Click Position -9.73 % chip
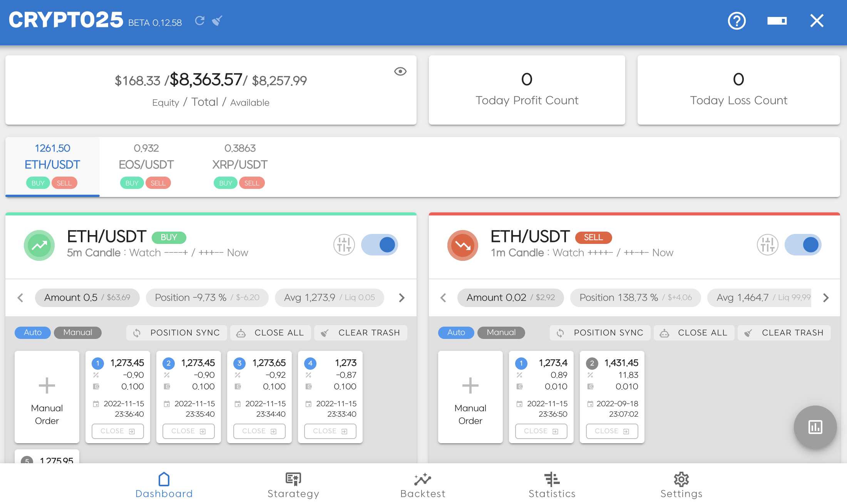 tap(207, 298)
